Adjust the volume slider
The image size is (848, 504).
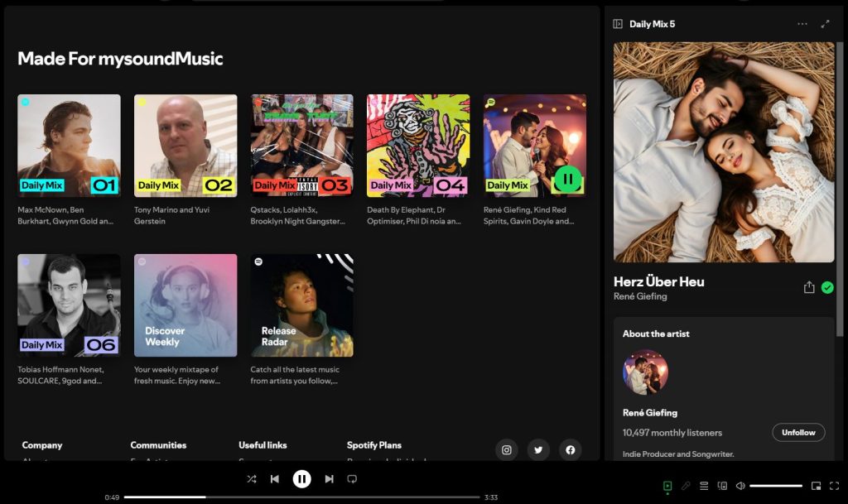click(775, 486)
